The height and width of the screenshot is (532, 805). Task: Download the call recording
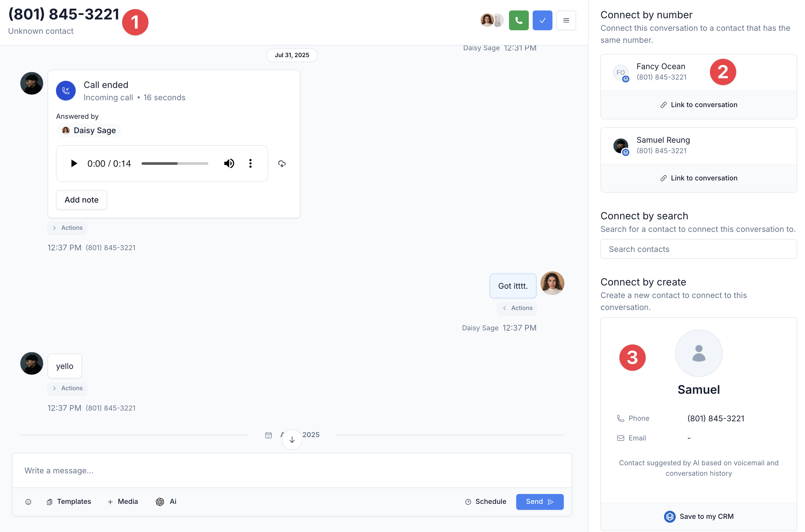tap(282, 164)
